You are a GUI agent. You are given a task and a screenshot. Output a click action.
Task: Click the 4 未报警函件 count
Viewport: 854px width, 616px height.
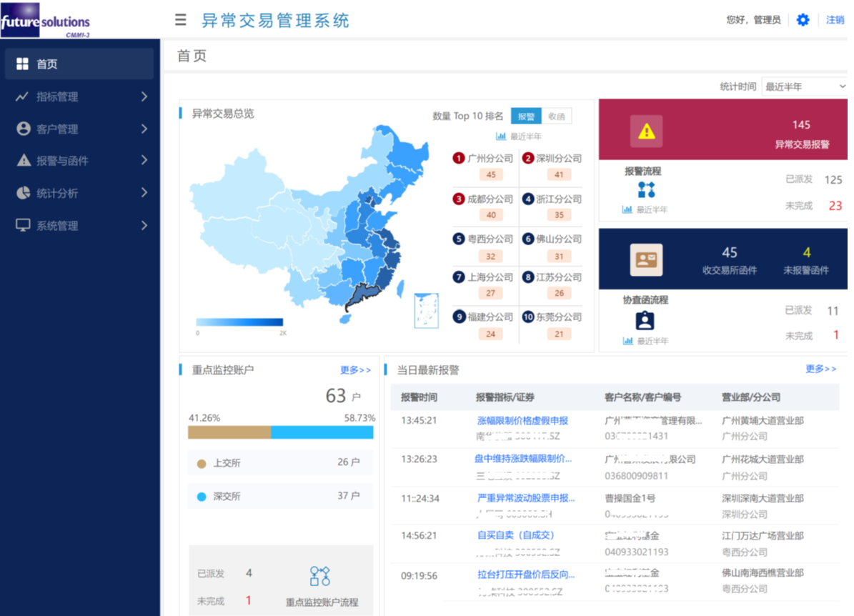(807, 253)
